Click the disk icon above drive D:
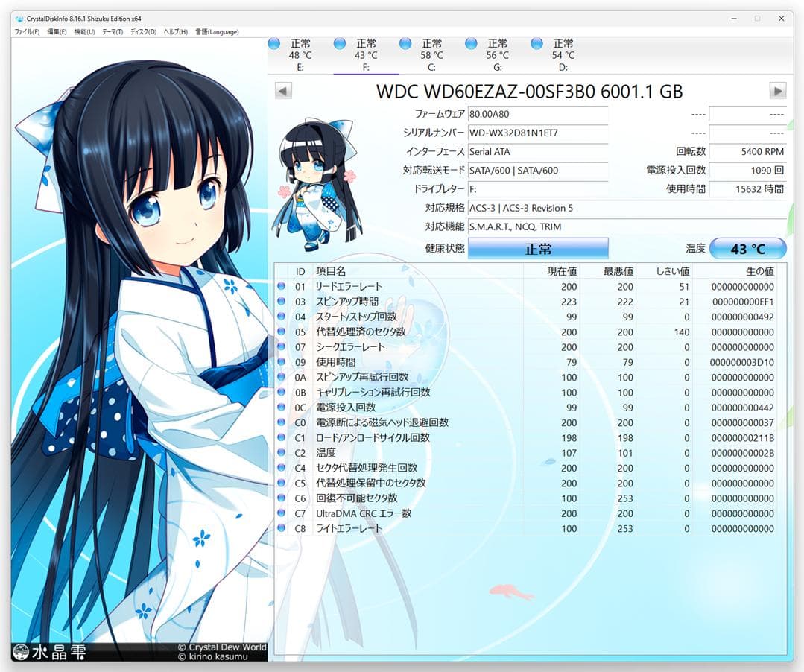 pos(536,42)
